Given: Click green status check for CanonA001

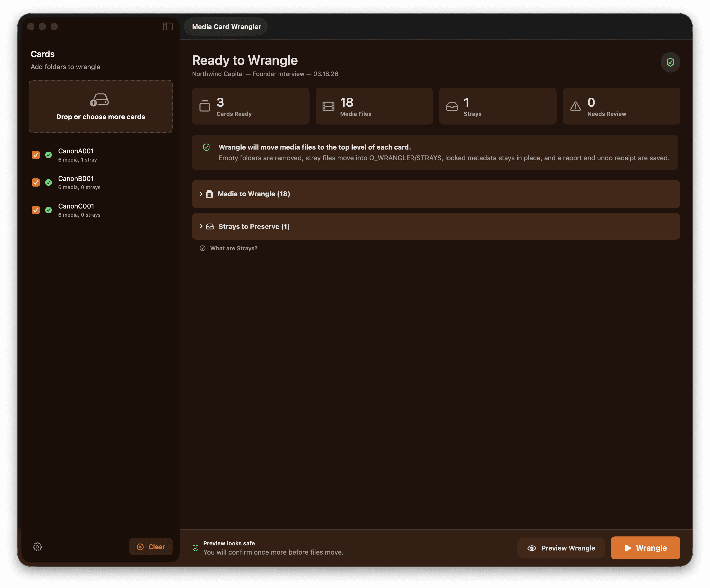Looking at the screenshot, I should pos(48,155).
